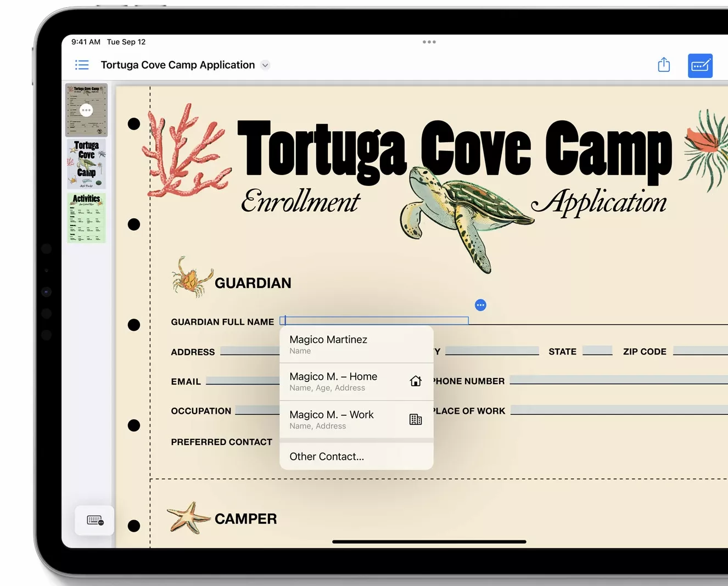Click the City input field
728x586 pixels.
click(492, 351)
